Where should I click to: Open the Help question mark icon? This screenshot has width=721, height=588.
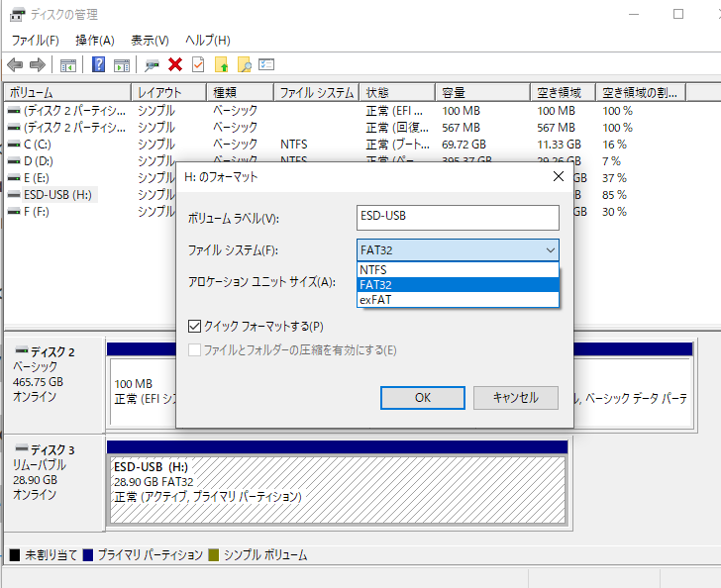(x=98, y=64)
